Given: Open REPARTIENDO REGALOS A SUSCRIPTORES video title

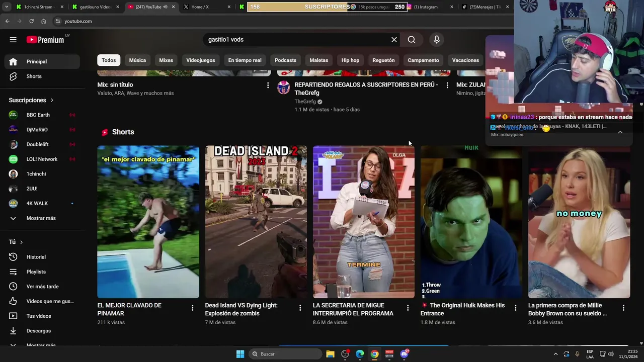Looking at the screenshot, I should point(366,89).
